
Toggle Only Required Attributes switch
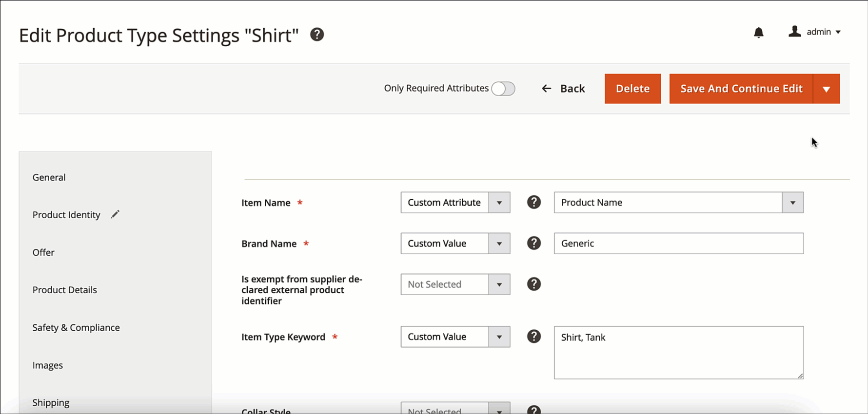(503, 89)
